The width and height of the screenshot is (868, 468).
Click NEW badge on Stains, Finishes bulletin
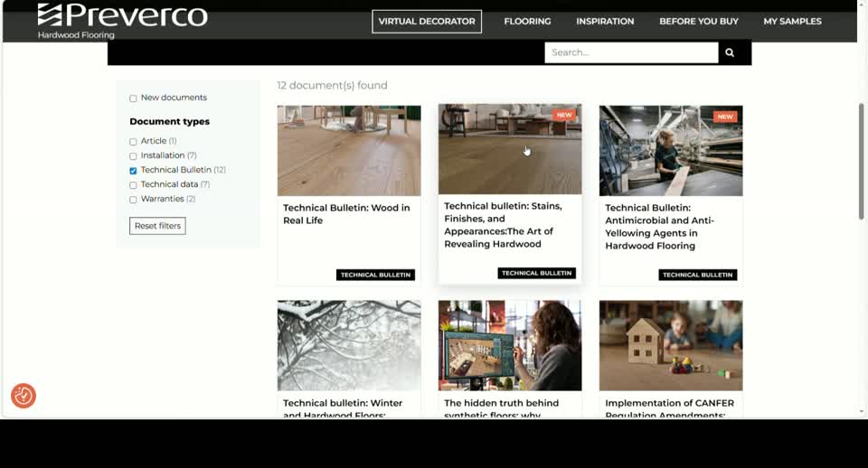coord(564,115)
